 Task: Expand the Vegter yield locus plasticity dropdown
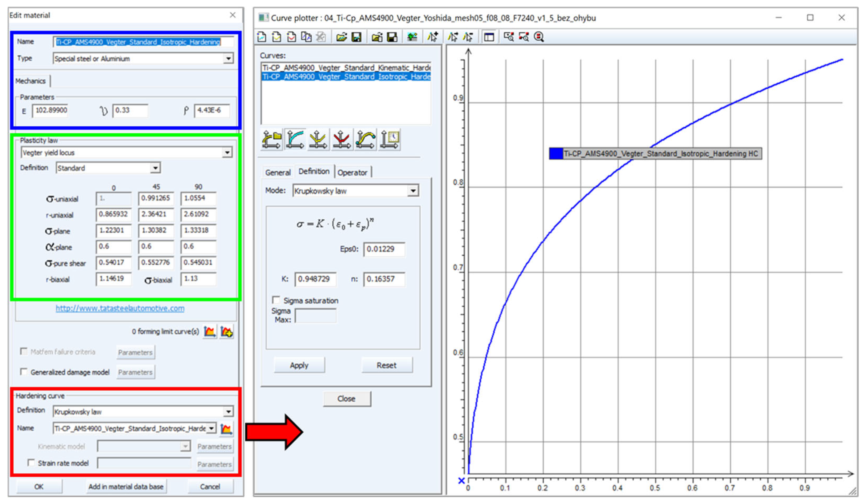tap(227, 153)
